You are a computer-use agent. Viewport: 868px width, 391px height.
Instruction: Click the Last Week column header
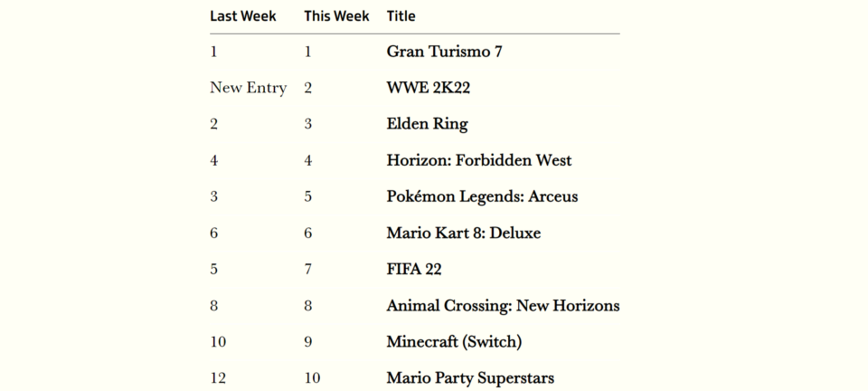(243, 16)
